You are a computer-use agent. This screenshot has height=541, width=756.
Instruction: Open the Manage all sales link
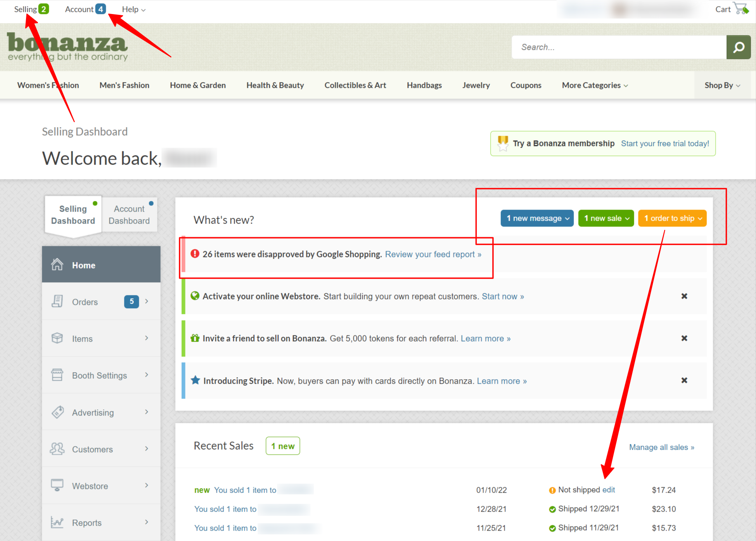pos(661,447)
